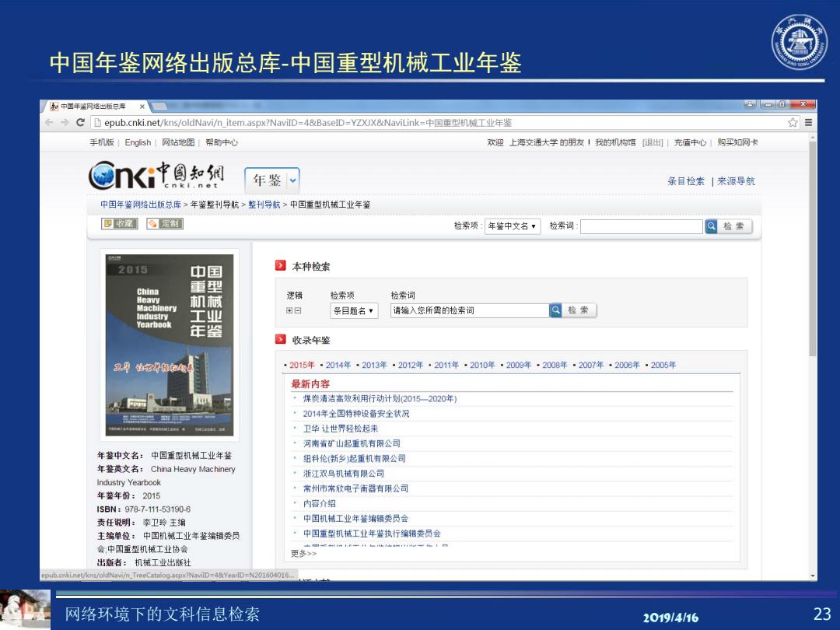Click magnifier icon in 本种检索 search
Viewport: 840px width, 630px height.
tap(555, 310)
